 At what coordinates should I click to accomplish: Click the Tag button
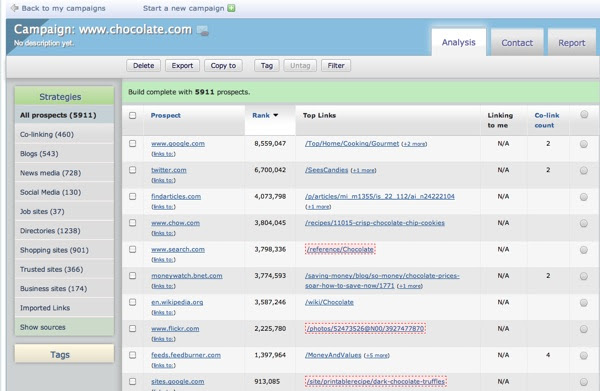pyautogui.click(x=267, y=65)
